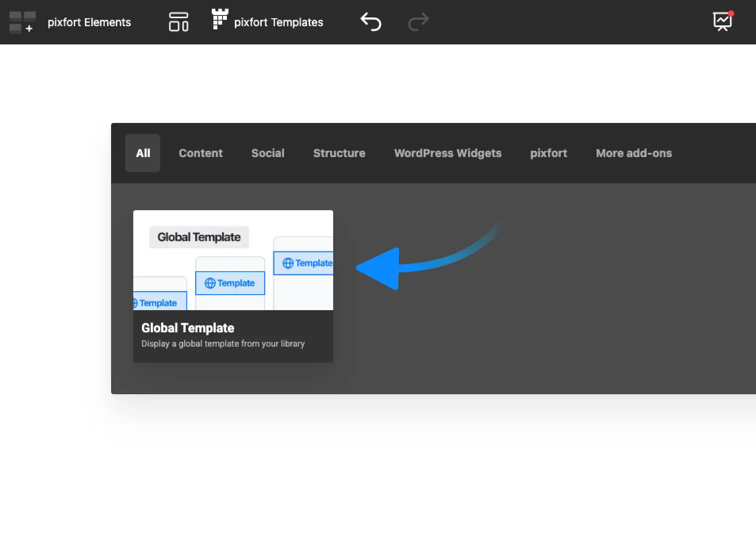Open pixfort Templates from the toolbar text
This screenshot has height=537, width=756.
[x=278, y=22]
